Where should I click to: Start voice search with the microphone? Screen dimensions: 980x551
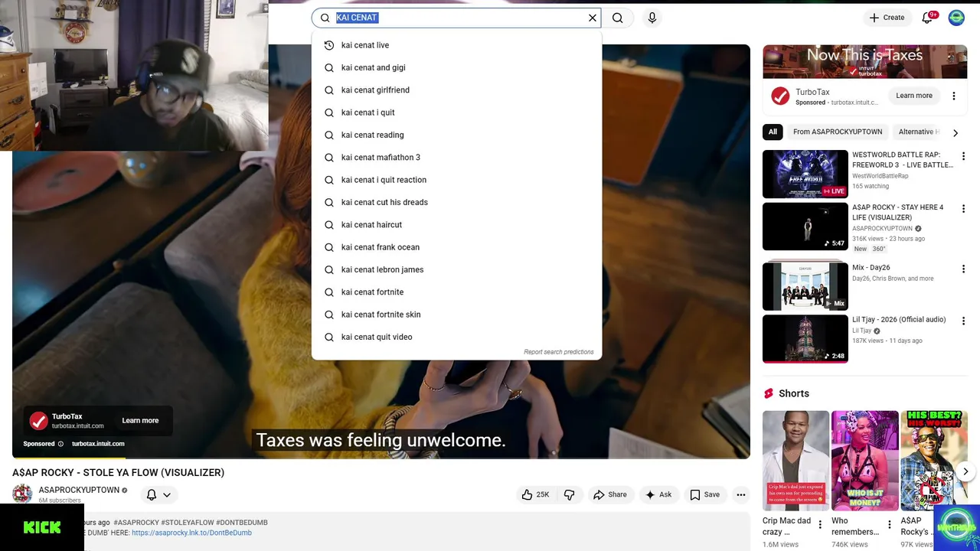click(652, 18)
